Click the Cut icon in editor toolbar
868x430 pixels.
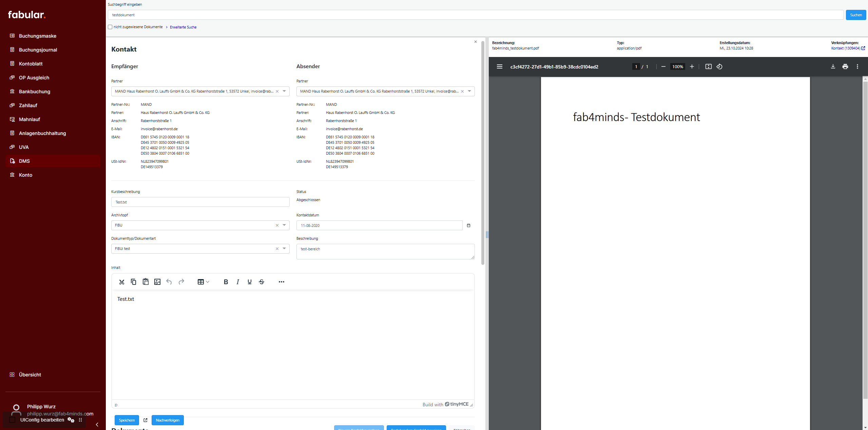[122, 282]
